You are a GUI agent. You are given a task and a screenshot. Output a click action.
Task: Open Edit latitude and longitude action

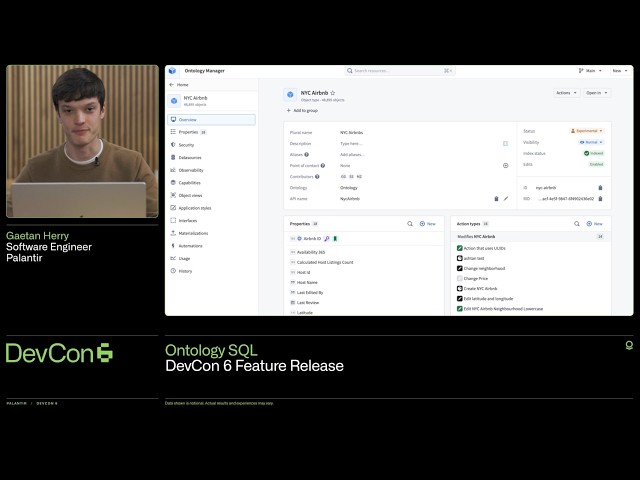click(x=488, y=299)
